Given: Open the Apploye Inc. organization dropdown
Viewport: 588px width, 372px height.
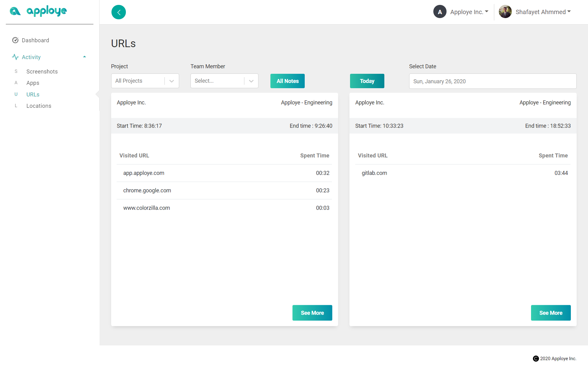Looking at the screenshot, I should 469,12.
